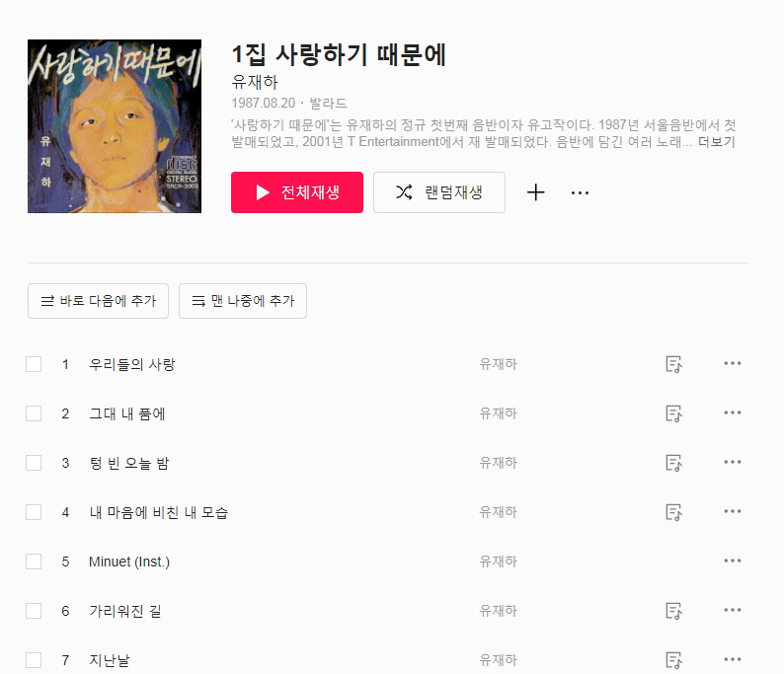Open lyrics icon for 우리들의 사랑
This screenshot has height=674, width=784.
(673, 364)
